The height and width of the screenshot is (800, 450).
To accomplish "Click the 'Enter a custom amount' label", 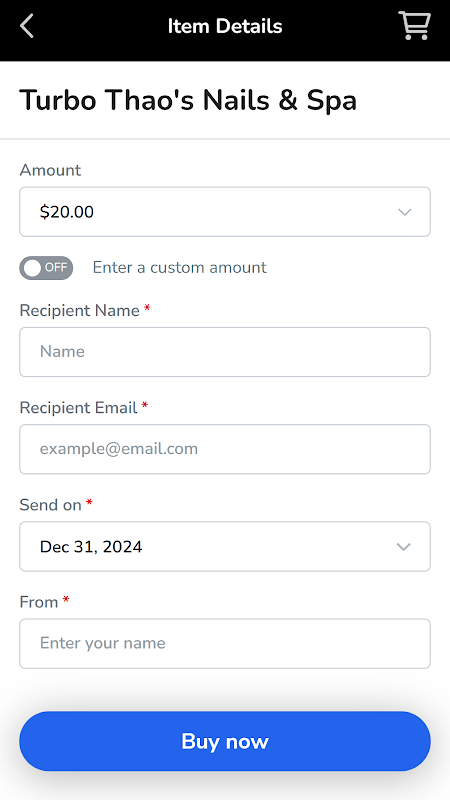I will pos(180,267).
